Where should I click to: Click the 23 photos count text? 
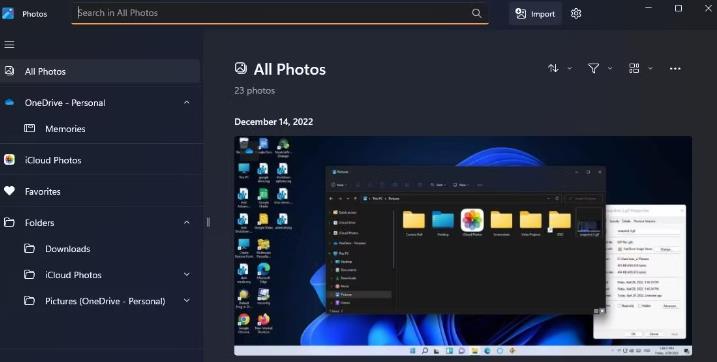pyautogui.click(x=255, y=90)
